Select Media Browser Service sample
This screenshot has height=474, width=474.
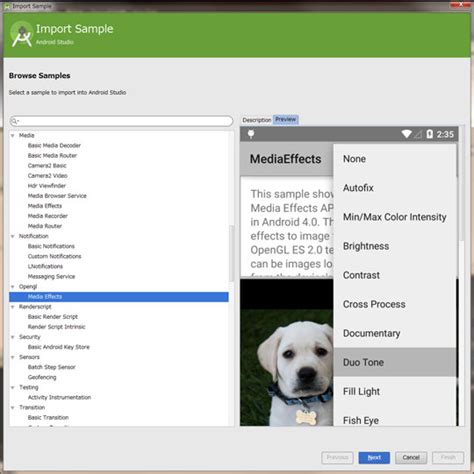click(57, 196)
